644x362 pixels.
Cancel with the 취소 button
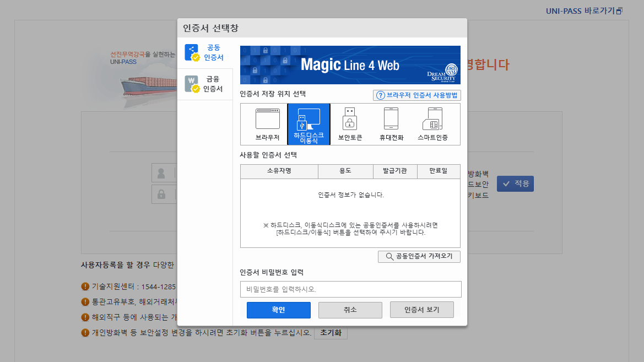pyautogui.click(x=350, y=310)
